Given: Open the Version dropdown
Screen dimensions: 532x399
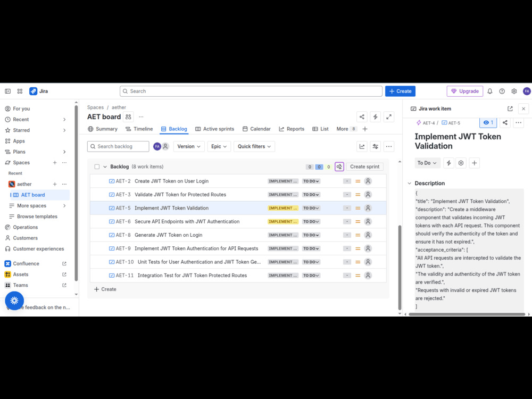Looking at the screenshot, I should 189,147.
